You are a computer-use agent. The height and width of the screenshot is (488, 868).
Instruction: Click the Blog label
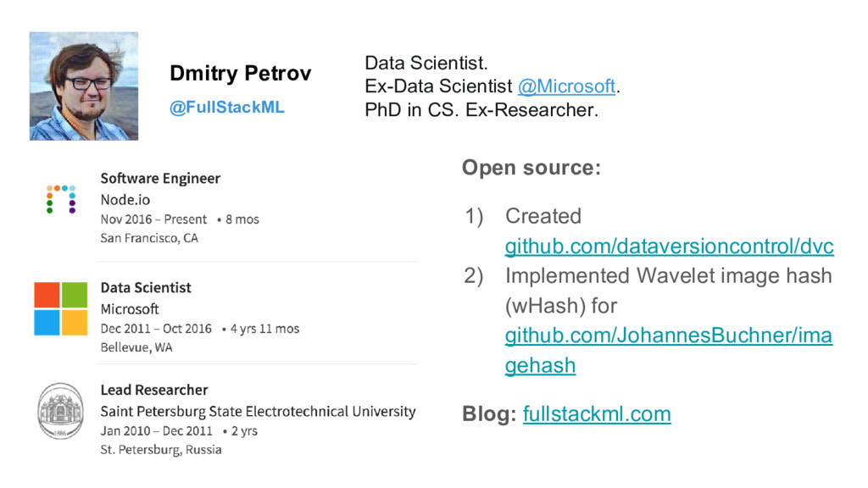coord(489,413)
